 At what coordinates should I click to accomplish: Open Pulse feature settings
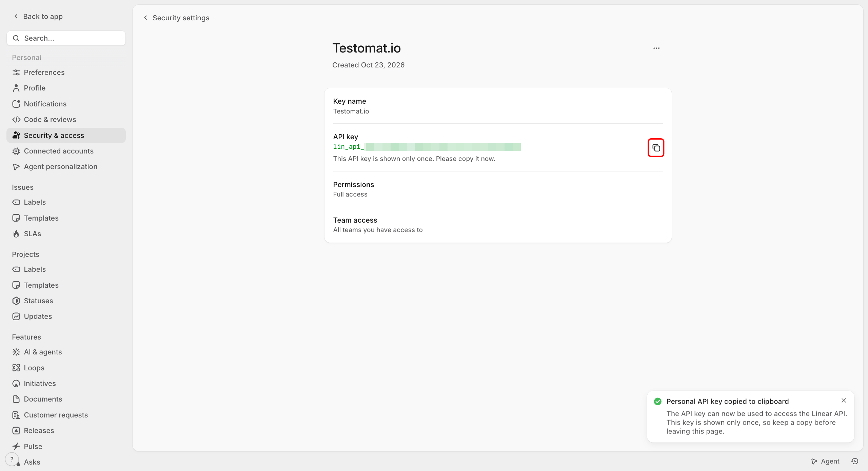pos(66,447)
